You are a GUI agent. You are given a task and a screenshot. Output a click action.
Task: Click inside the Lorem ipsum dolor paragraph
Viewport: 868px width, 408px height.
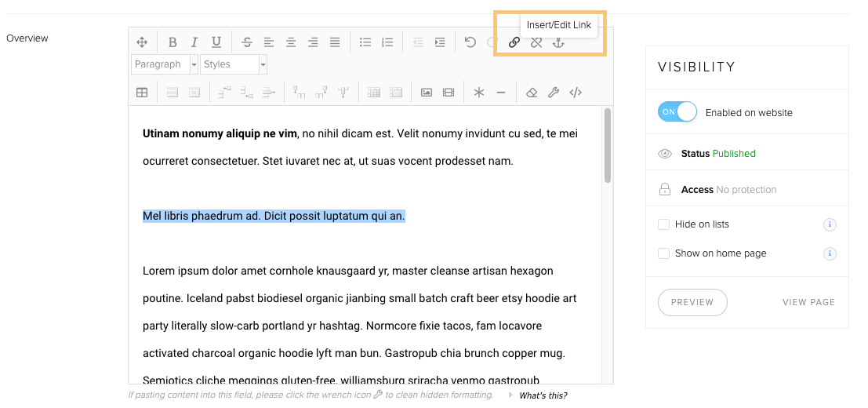(360, 326)
